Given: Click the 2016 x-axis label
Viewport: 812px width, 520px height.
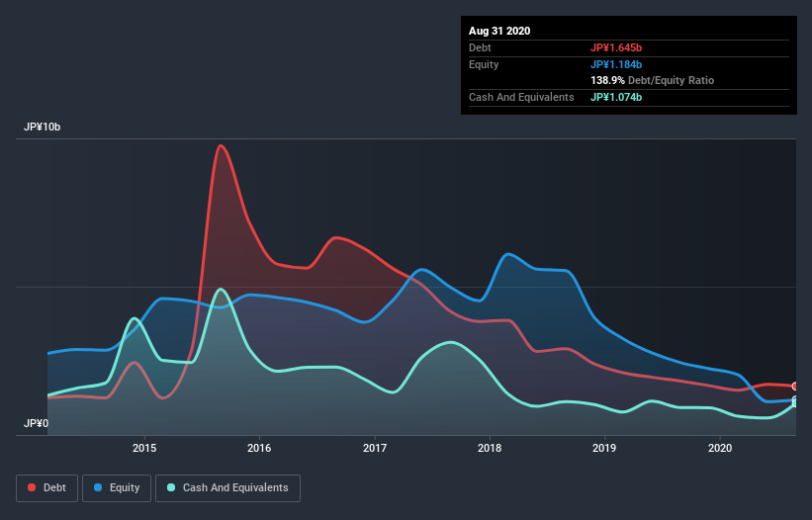Looking at the screenshot, I should tap(259, 448).
